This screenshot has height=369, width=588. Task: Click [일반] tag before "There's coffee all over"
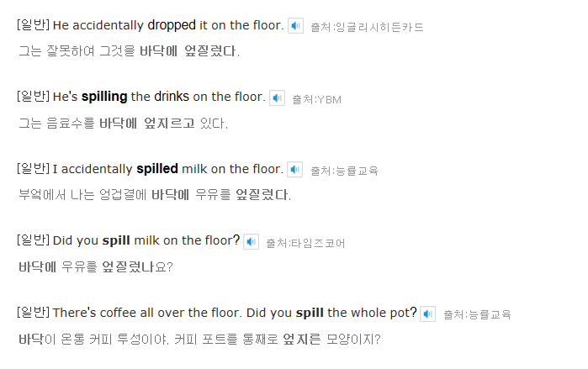click(x=33, y=312)
